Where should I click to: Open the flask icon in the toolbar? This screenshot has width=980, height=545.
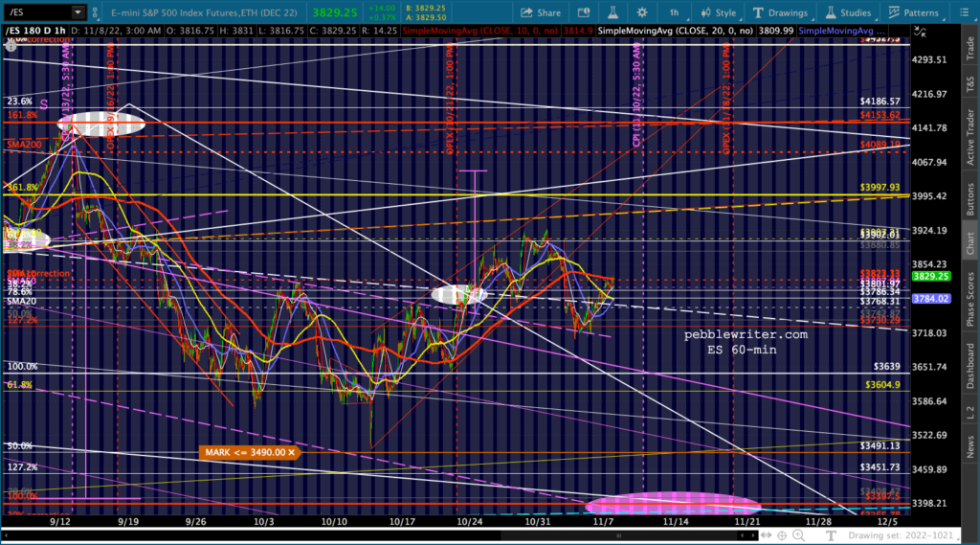(x=613, y=12)
